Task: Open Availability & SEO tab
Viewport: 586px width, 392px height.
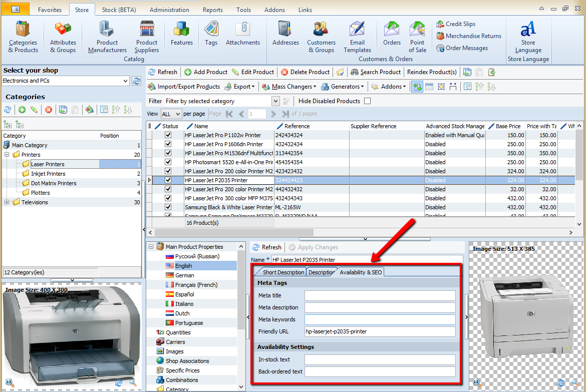Action: pos(361,272)
